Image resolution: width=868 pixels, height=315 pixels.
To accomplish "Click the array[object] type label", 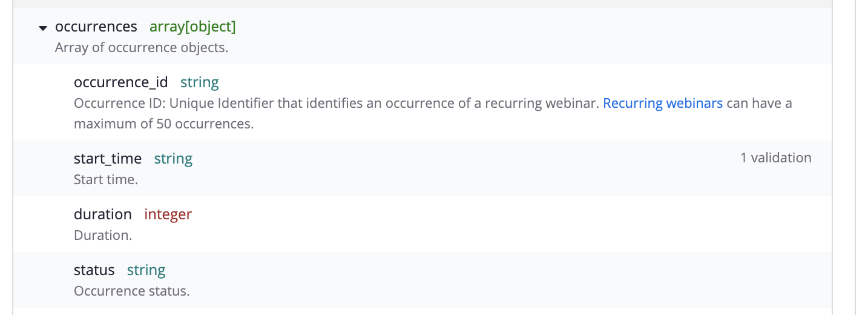I will click(x=192, y=27).
